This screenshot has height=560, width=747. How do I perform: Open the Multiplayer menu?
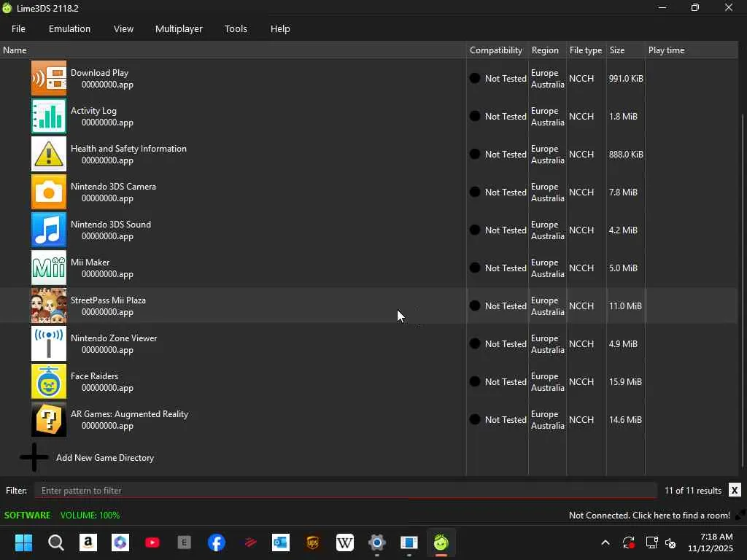(x=179, y=28)
